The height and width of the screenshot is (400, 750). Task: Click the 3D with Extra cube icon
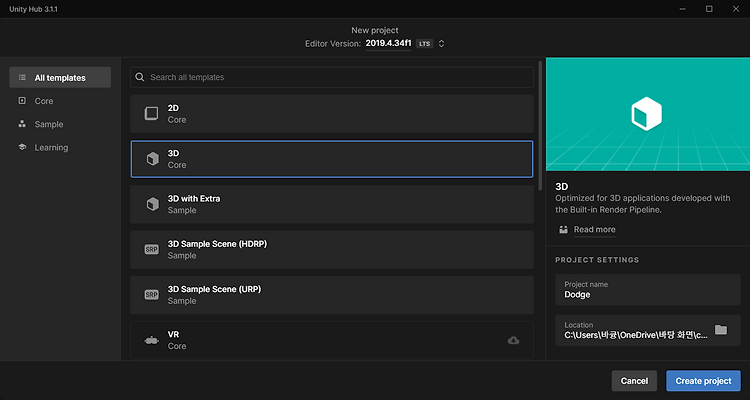point(153,204)
